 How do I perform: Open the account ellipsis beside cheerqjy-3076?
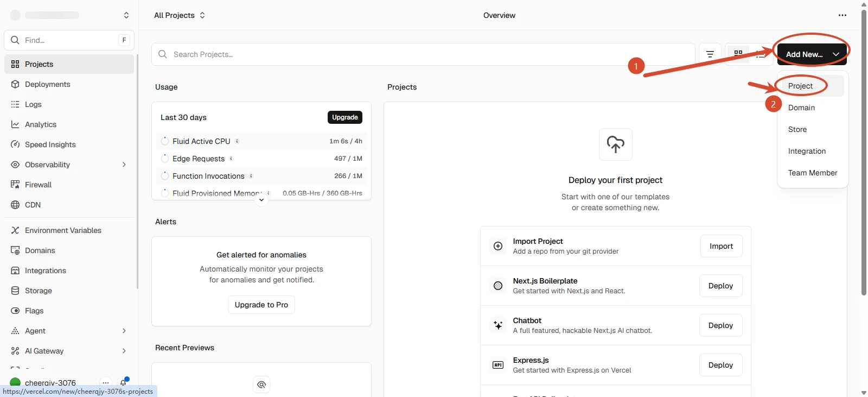(106, 383)
